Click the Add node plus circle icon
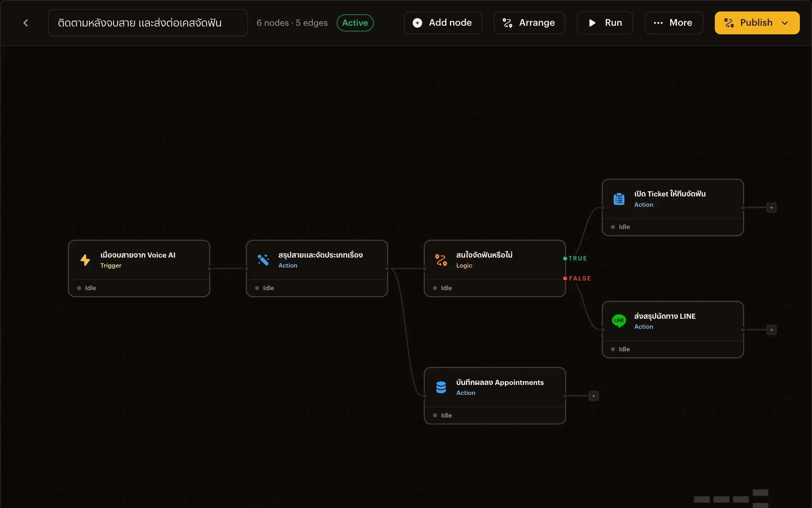812x508 pixels. pos(417,23)
